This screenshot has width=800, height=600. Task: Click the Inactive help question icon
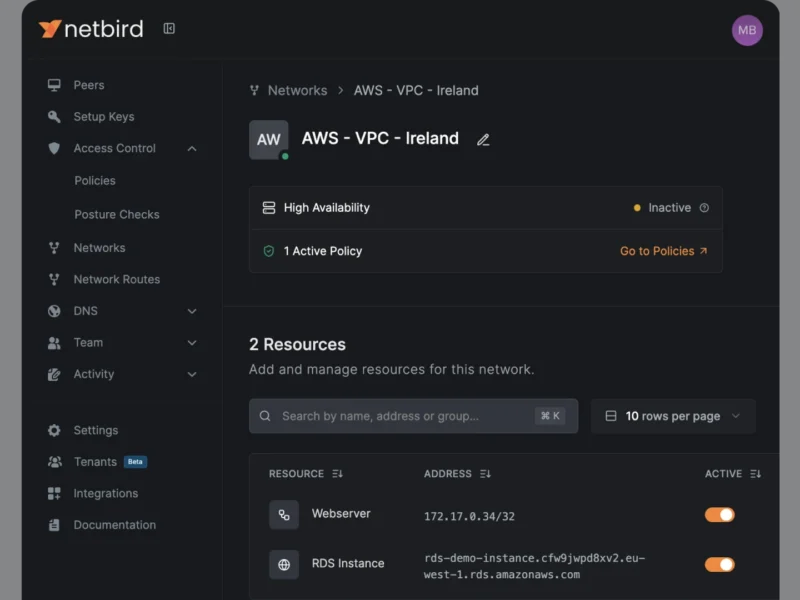(x=704, y=208)
